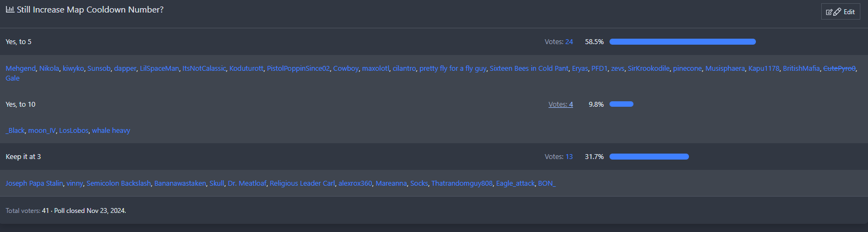This screenshot has height=232, width=868.
Task: Visit Gale's user profile
Action: [13, 78]
